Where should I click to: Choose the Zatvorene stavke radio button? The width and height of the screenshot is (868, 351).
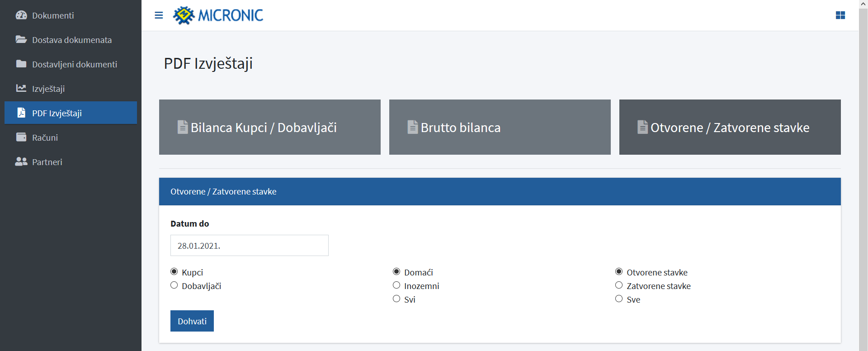pyautogui.click(x=619, y=285)
